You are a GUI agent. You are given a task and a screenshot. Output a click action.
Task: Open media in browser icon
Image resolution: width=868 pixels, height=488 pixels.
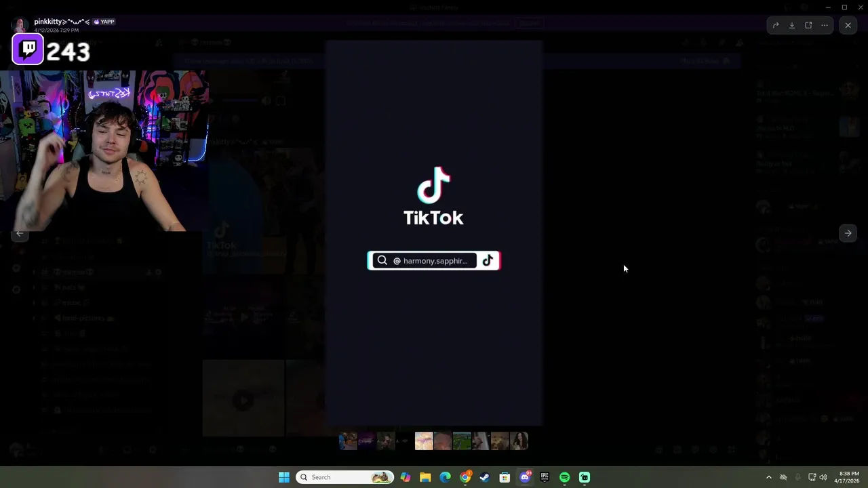click(x=808, y=25)
